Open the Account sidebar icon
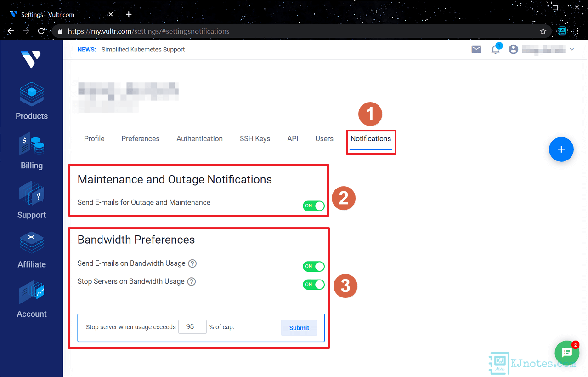 click(32, 292)
